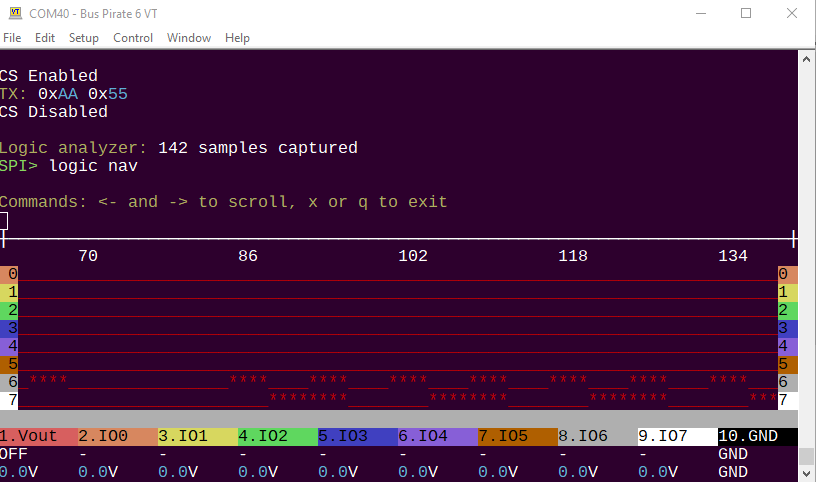Screen dimensions: 816x482
Task: Click the Tera Term VT title bar icon
Action: [15, 13]
